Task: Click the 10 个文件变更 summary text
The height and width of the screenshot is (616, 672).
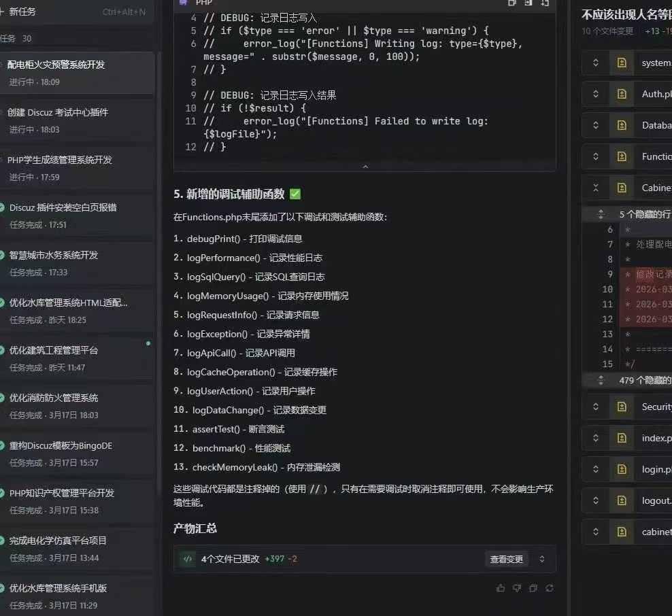Action: [x=607, y=31]
